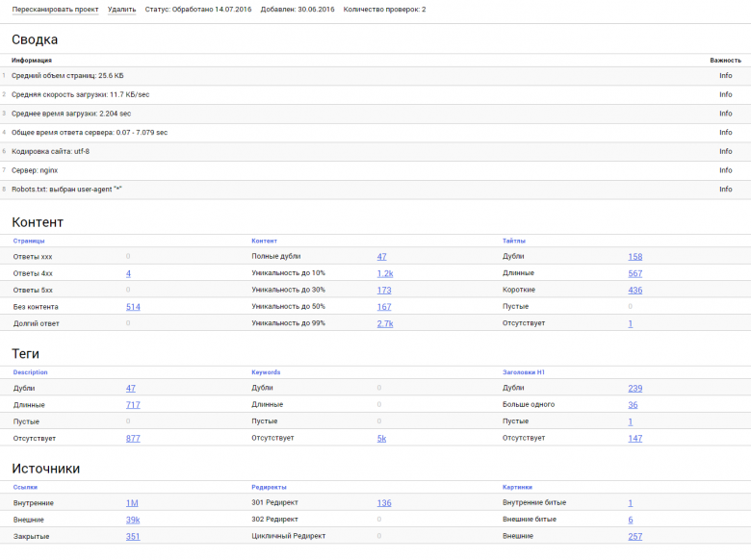
Task: Open the Полные дубли count 47
Action: point(381,257)
